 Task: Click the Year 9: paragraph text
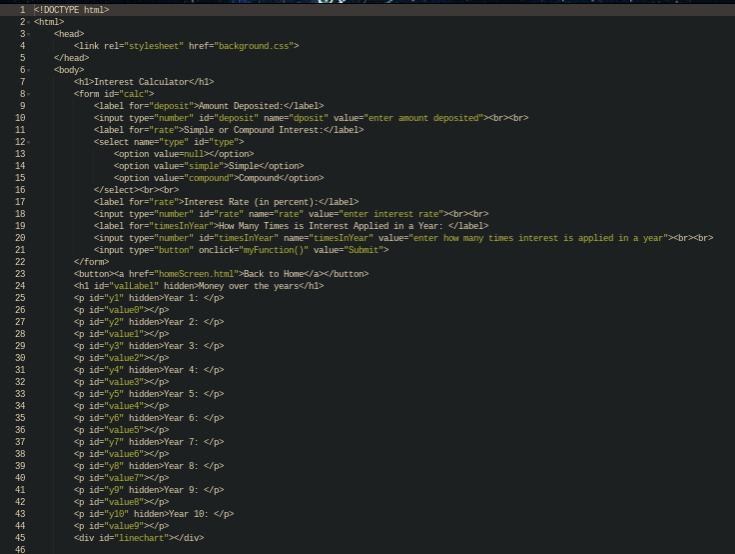181,490
